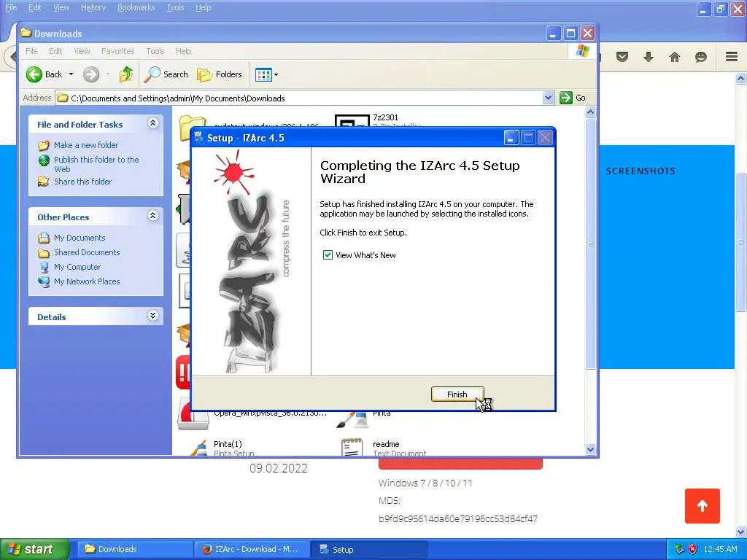The width and height of the screenshot is (747, 560).
Task: Go Back in Downloads explorer window
Action: tap(44, 74)
